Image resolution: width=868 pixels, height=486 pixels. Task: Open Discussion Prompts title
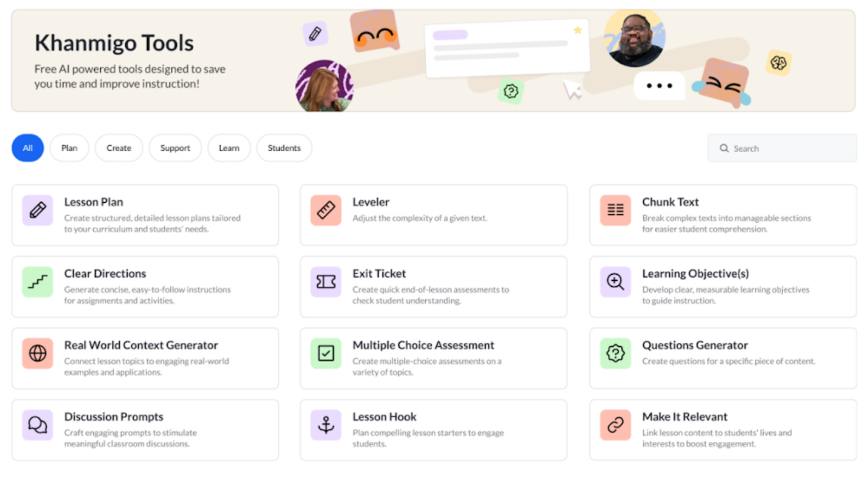tap(114, 416)
